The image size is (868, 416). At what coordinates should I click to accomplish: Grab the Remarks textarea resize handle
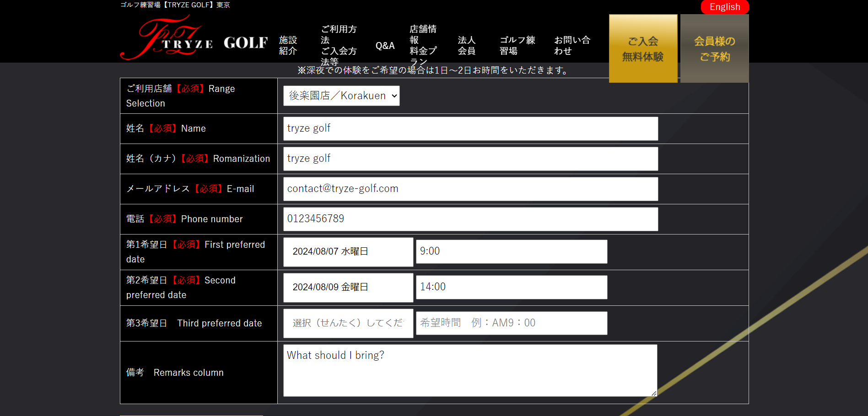point(654,393)
